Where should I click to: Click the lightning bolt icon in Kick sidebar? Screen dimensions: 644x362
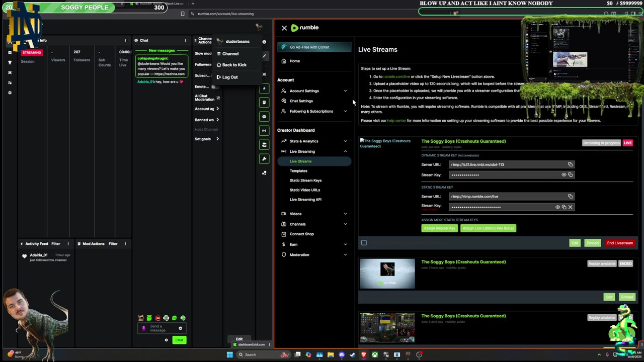[264, 88]
